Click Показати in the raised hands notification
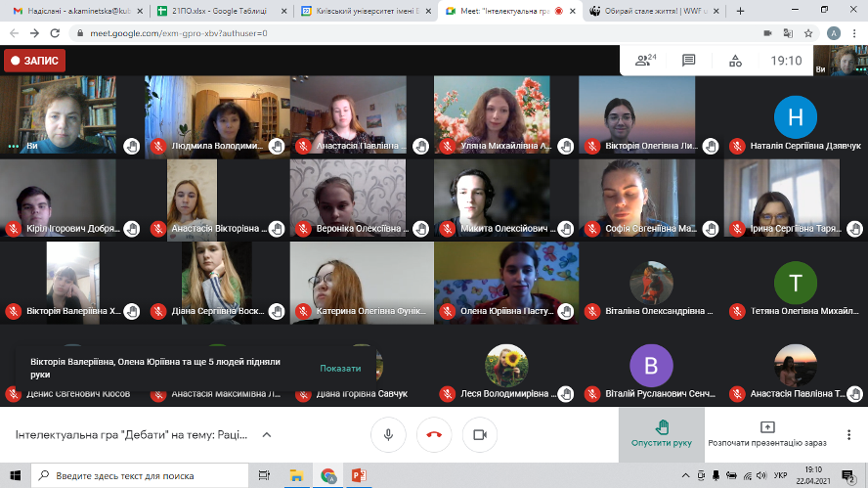The height and width of the screenshot is (488, 868). (x=340, y=368)
